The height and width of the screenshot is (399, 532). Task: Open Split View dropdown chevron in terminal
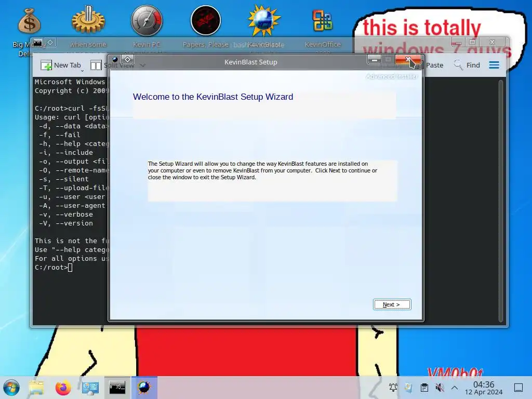[143, 65]
